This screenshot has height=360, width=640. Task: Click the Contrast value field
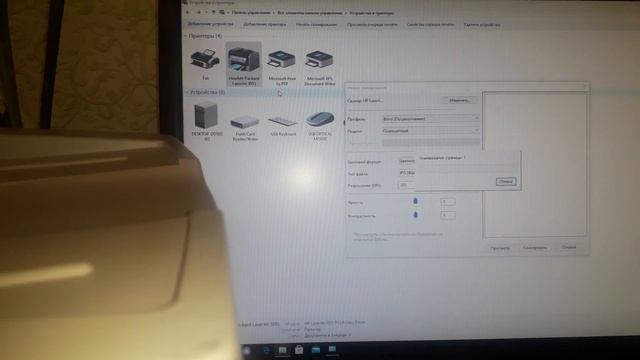pos(448,215)
